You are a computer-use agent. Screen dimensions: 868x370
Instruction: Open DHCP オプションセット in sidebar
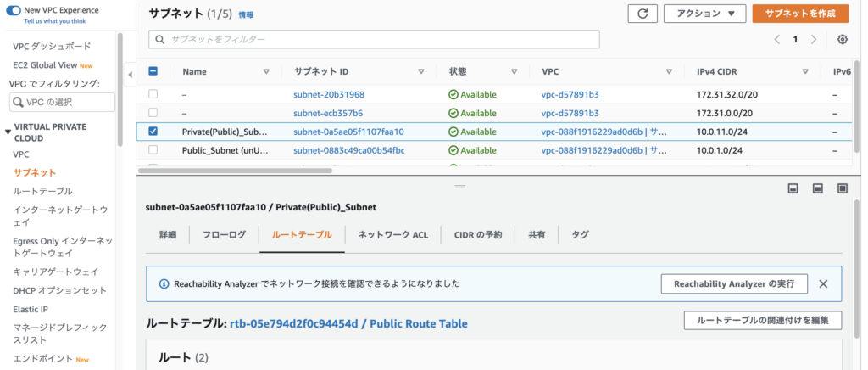(60, 290)
